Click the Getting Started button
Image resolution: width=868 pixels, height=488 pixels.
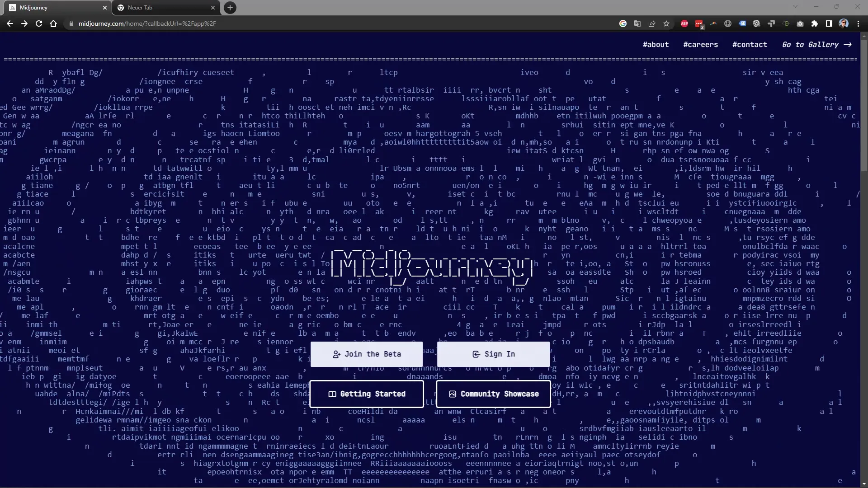coord(367,393)
